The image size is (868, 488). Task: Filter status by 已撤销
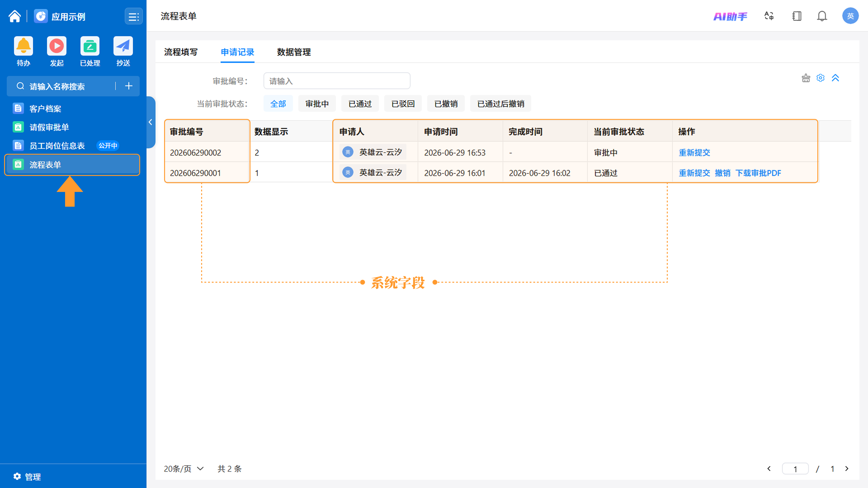pyautogui.click(x=446, y=104)
